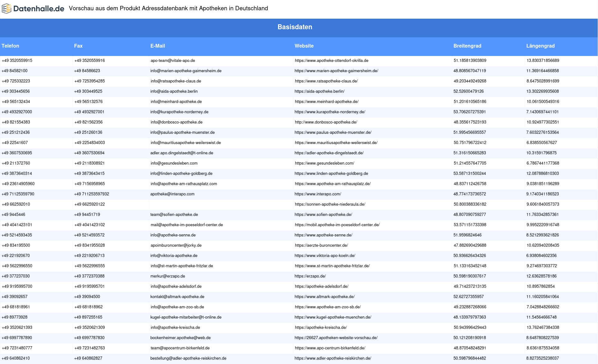Click phone number +49 22541607
Viewport: 598px width, 364px height.
click(15, 143)
